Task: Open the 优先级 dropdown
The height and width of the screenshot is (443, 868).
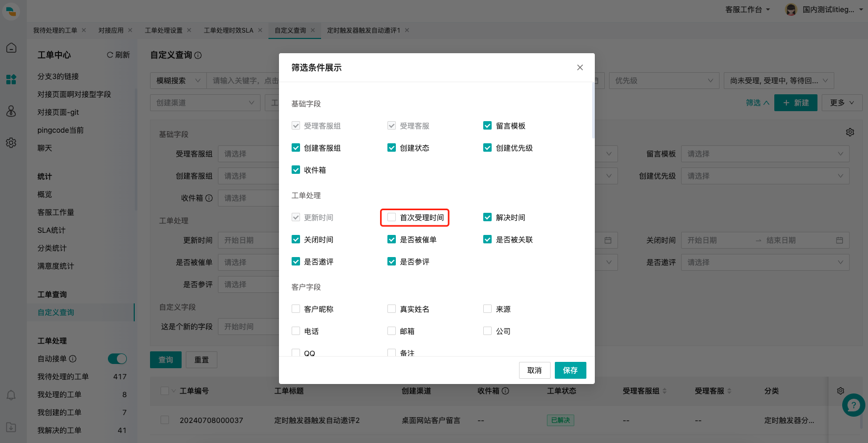Action: (664, 81)
